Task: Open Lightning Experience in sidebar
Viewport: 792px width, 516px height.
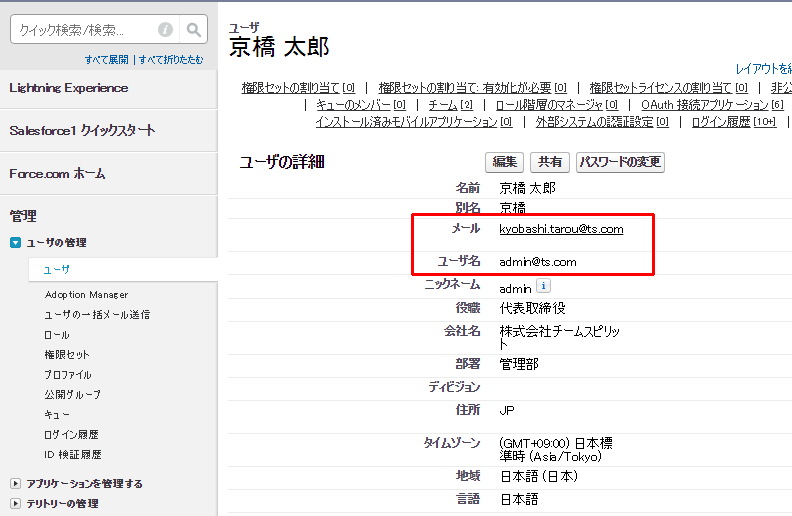Action: [69, 88]
